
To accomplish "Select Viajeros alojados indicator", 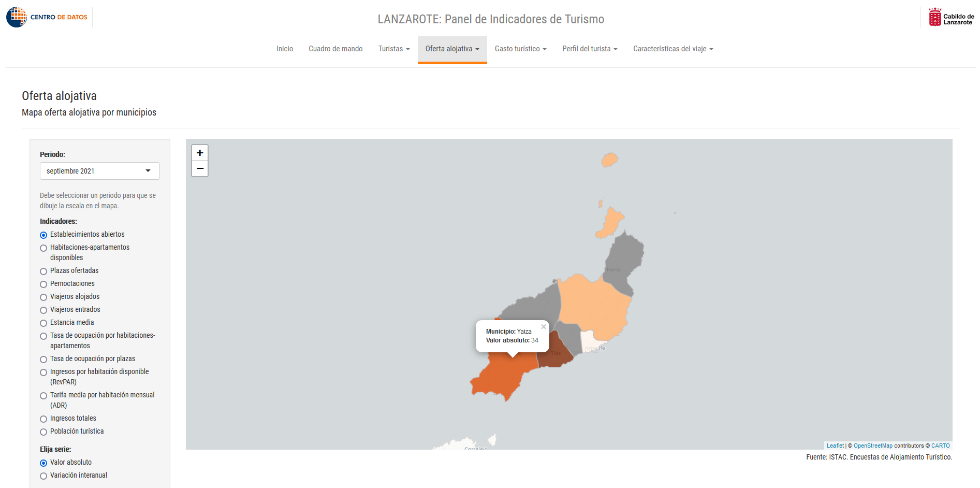I will point(43,297).
